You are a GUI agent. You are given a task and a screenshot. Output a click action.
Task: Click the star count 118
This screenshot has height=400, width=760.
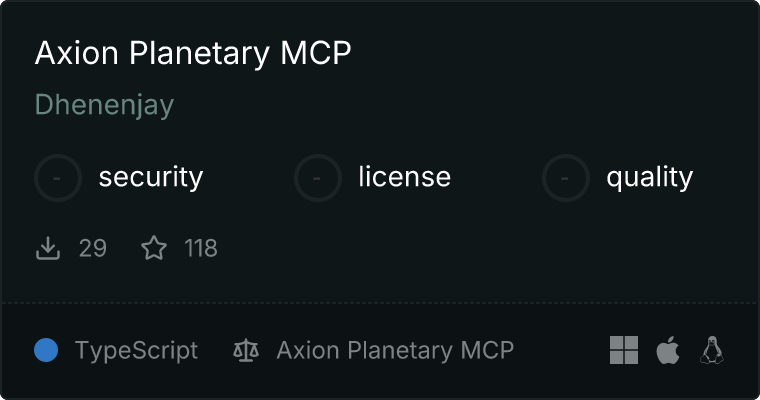coord(201,248)
